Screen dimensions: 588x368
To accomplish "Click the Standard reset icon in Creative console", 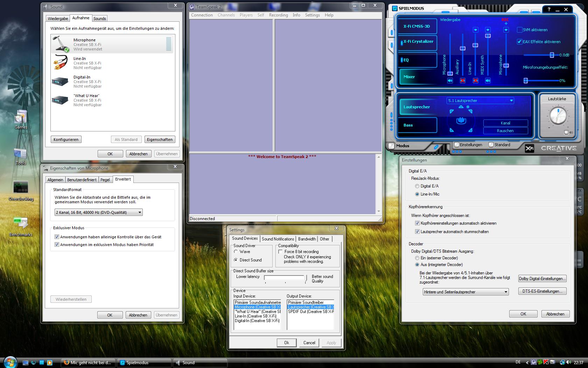I will coord(491,145).
